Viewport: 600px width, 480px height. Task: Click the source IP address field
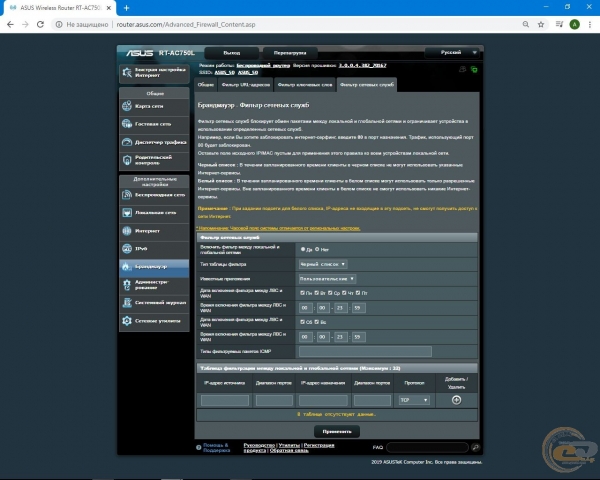pyautogui.click(x=225, y=400)
